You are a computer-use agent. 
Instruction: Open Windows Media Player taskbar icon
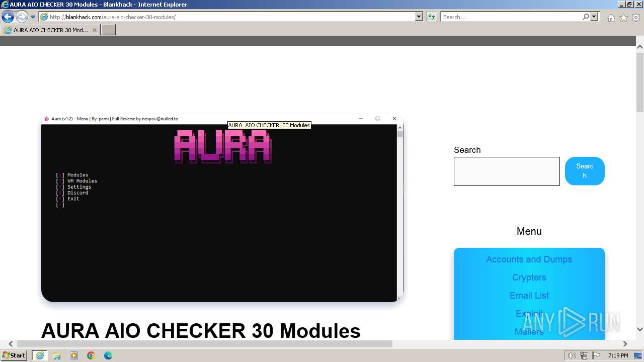74,355
